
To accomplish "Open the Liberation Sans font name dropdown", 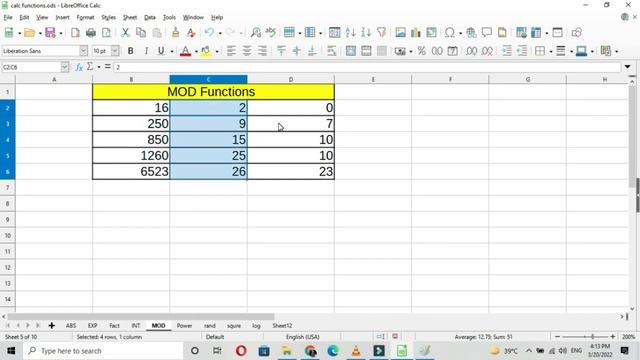I will 83,51.
